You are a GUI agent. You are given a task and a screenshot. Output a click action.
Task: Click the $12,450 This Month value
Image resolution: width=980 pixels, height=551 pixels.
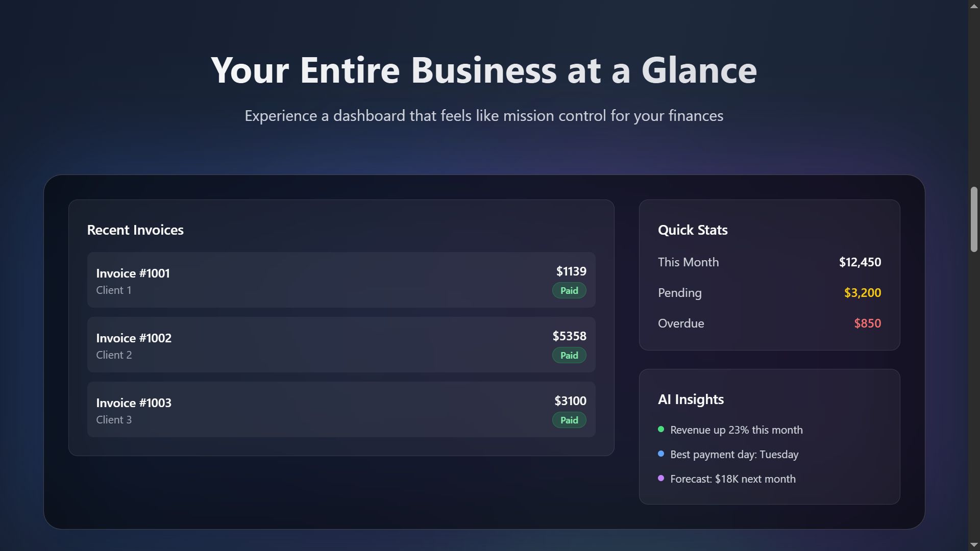860,262
